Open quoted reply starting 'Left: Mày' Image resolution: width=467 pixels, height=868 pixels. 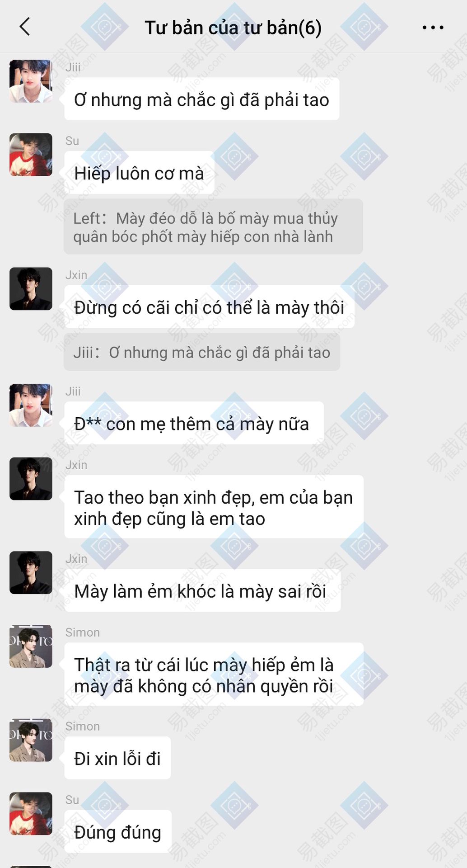coord(213,226)
